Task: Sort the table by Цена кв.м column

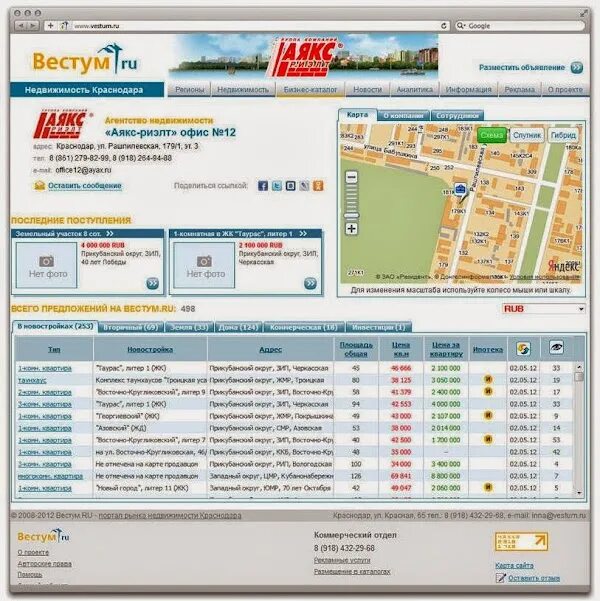Action: pos(401,349)
